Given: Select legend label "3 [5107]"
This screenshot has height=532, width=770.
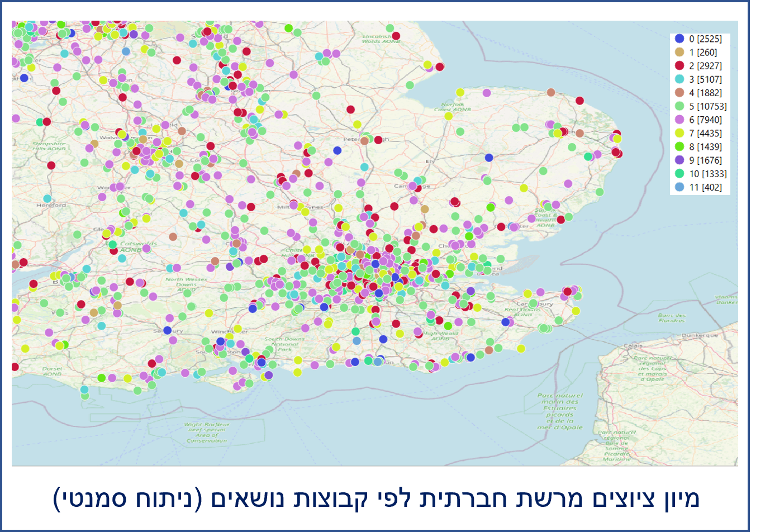Looking at the screenshot, I should point(705,79).
